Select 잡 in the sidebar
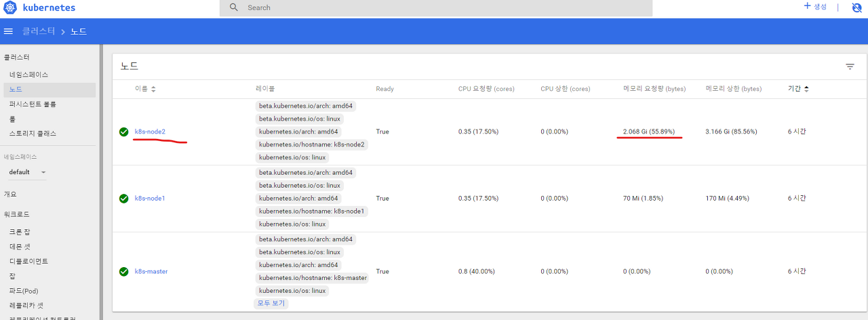868x320 pixels. 12,277
